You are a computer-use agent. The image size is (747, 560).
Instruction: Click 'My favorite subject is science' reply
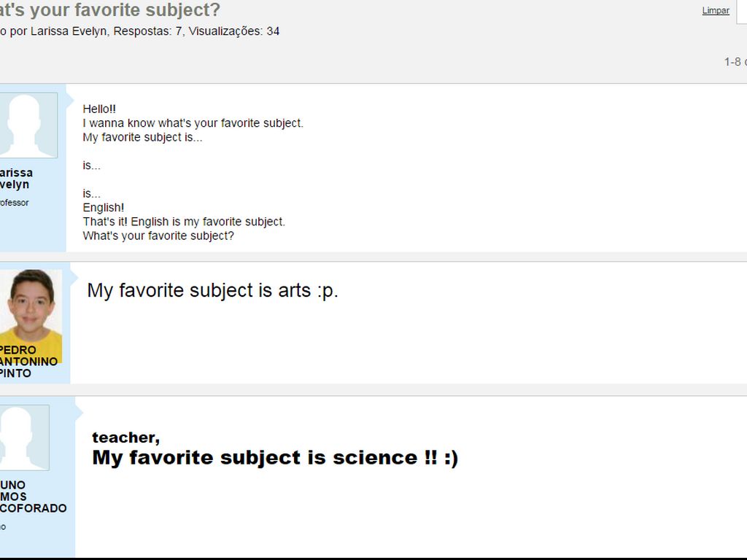pos(274,458)
